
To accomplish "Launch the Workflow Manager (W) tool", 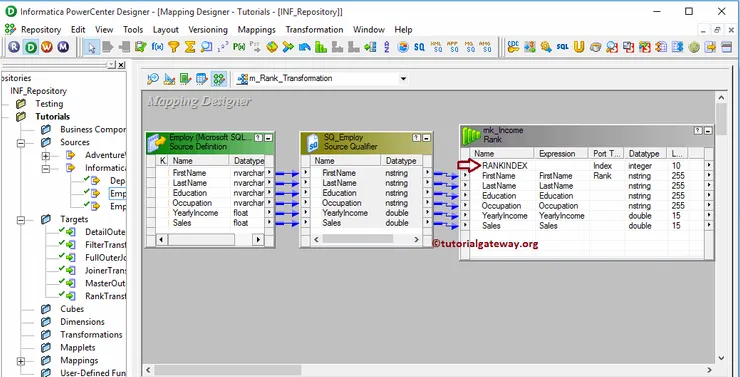I will pos(47,47).
